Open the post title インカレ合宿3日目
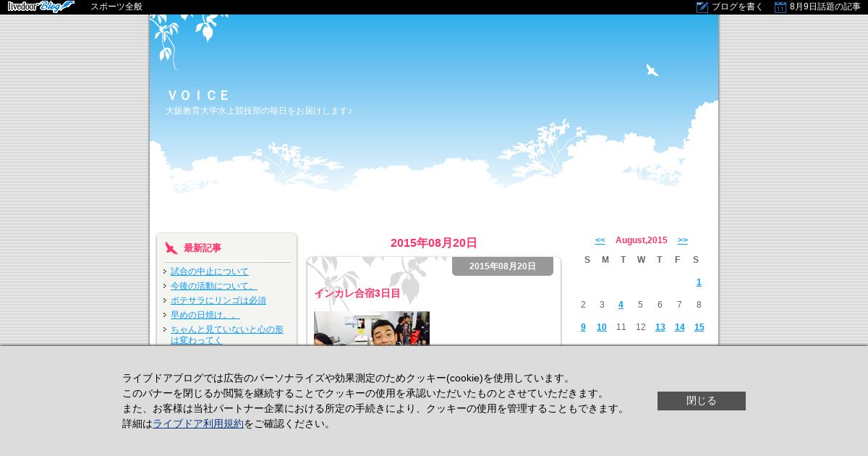Viewport: 868px width, 456px height. tap(357, 293)
